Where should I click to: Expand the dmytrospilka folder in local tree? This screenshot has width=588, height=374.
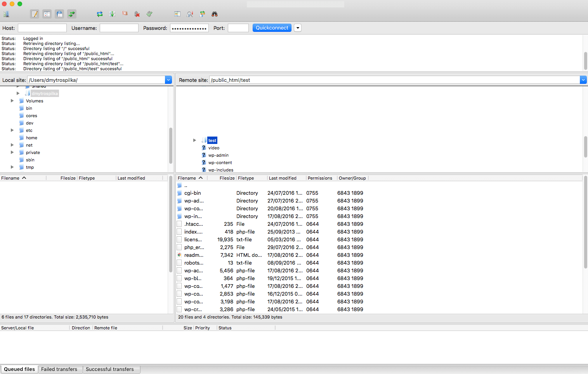18,93
